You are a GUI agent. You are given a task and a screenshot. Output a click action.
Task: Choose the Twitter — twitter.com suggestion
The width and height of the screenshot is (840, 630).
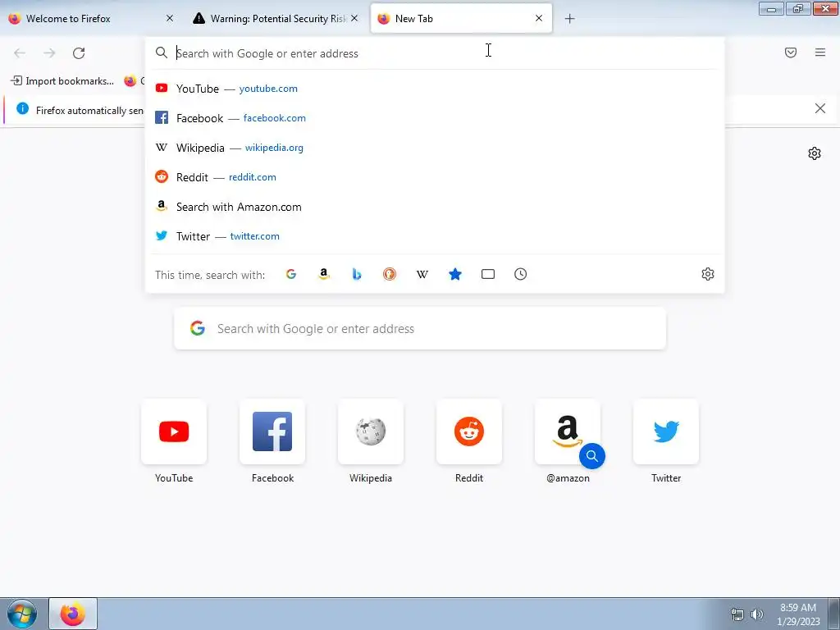(x=435, y=236)
